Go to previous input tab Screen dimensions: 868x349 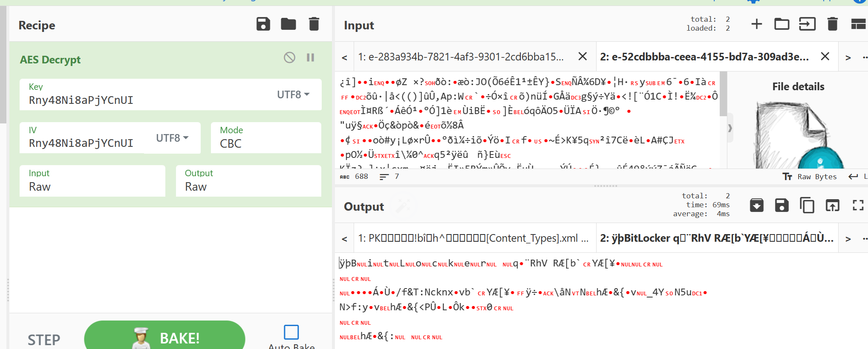(344, 57)
